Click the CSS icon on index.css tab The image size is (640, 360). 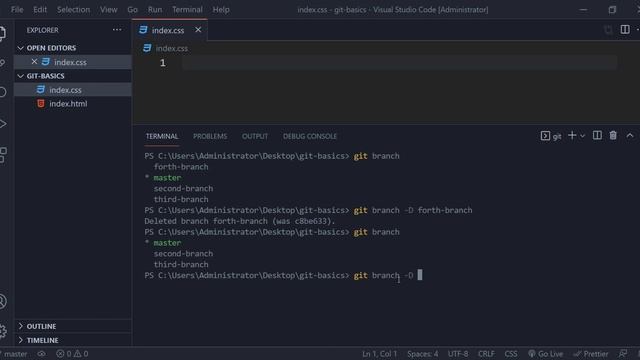pyautogui.click(x=143, y=30)
